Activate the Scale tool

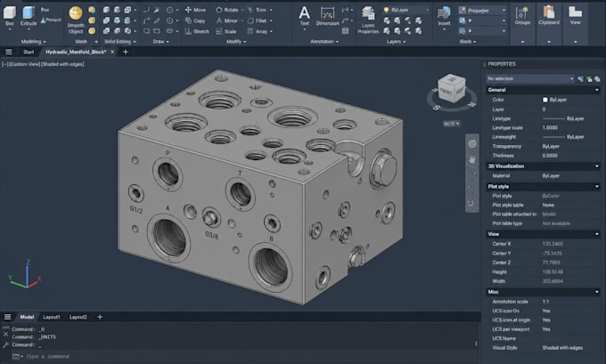point(226,31)
